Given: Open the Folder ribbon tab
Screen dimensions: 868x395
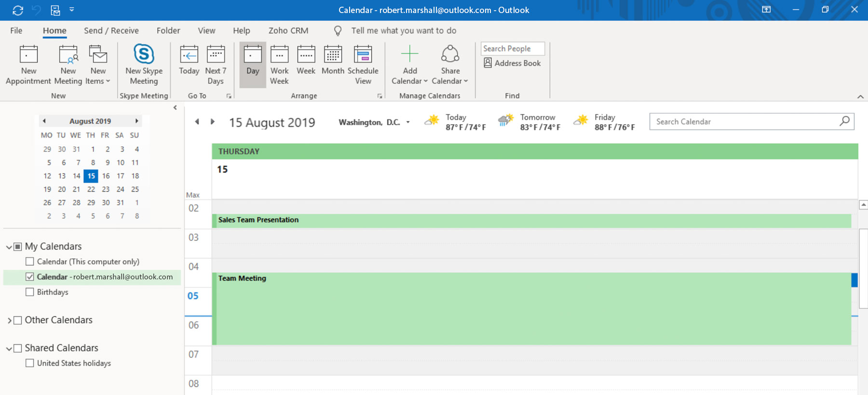Looking at the screenshot, I should click(168, 31).
